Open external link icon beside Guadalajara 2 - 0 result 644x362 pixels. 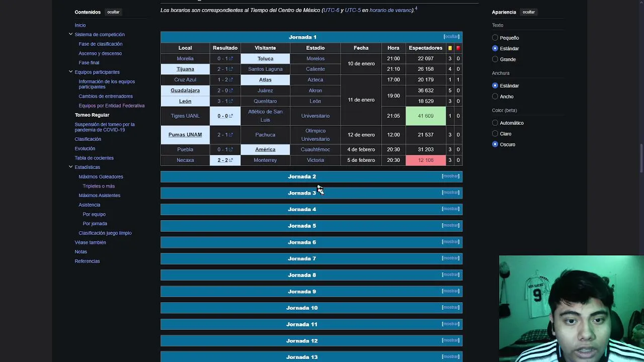tap(231, 90)
